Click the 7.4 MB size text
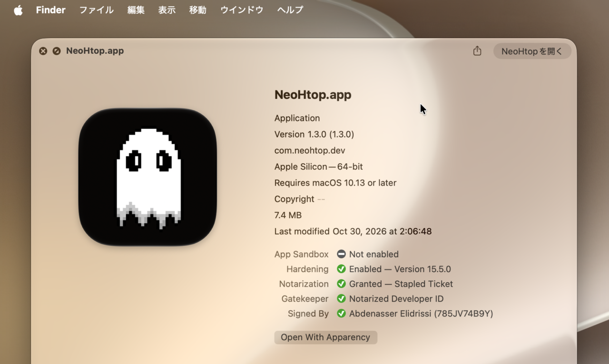Image resolution: width=609 pixels, height=364 pixels. pyautogui.click(x=288, y=215)
